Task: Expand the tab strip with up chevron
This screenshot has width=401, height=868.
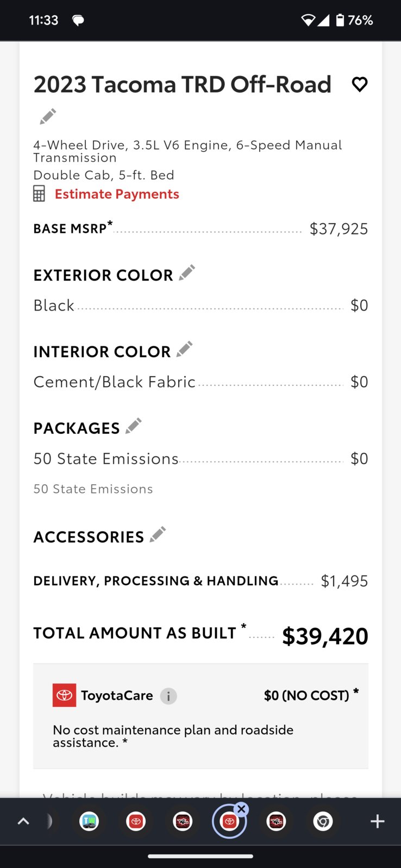Action: click(x=23, y=821)
